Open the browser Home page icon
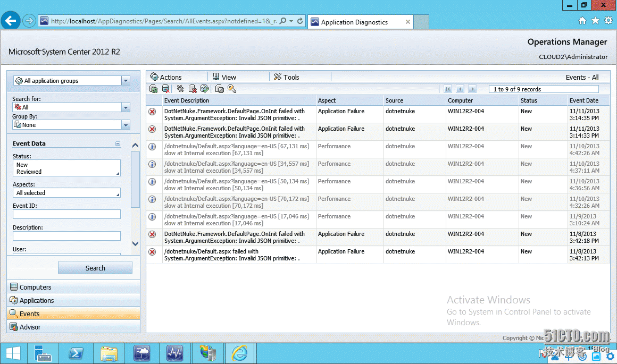Viewport: 617px width, 364px height. pos(582,20)
